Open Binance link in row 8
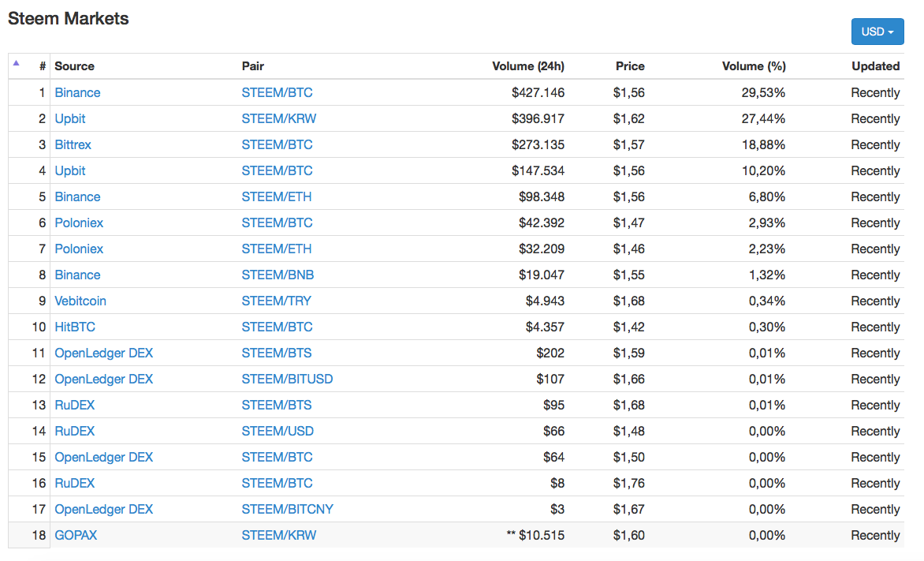Viewport: 924px width, 561px height. tap(77, 275)
